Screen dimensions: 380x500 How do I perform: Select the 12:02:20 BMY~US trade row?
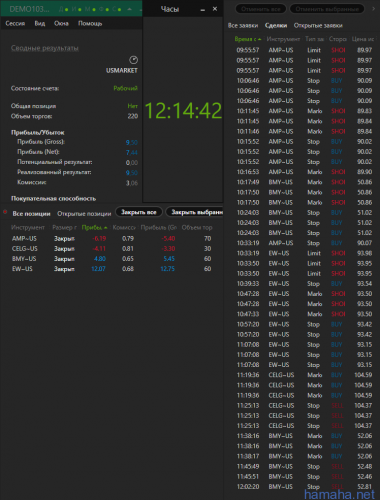[303, 487]
